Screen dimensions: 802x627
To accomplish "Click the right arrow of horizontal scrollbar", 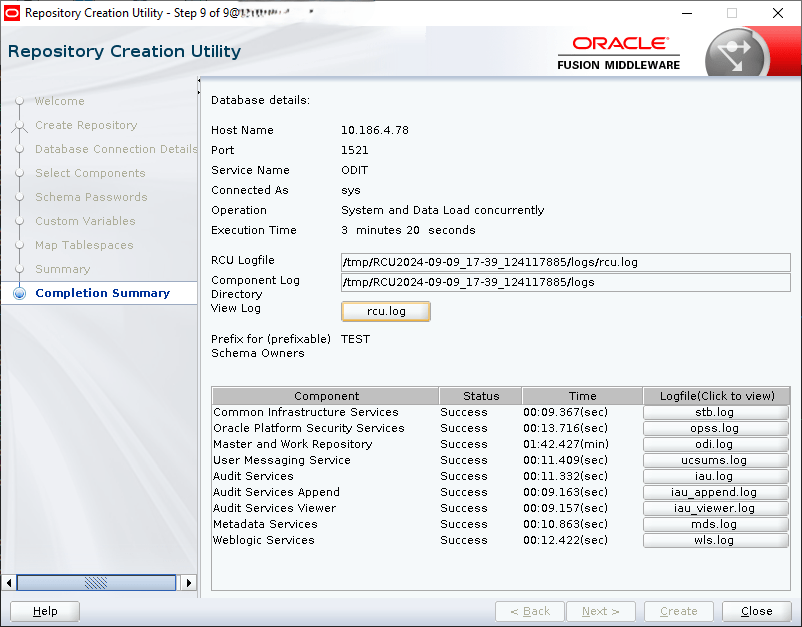I will coord(188,582).
